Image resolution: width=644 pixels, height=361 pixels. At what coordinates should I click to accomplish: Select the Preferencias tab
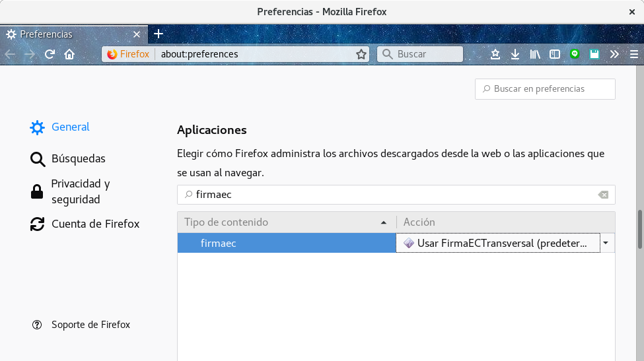(74, 34)
